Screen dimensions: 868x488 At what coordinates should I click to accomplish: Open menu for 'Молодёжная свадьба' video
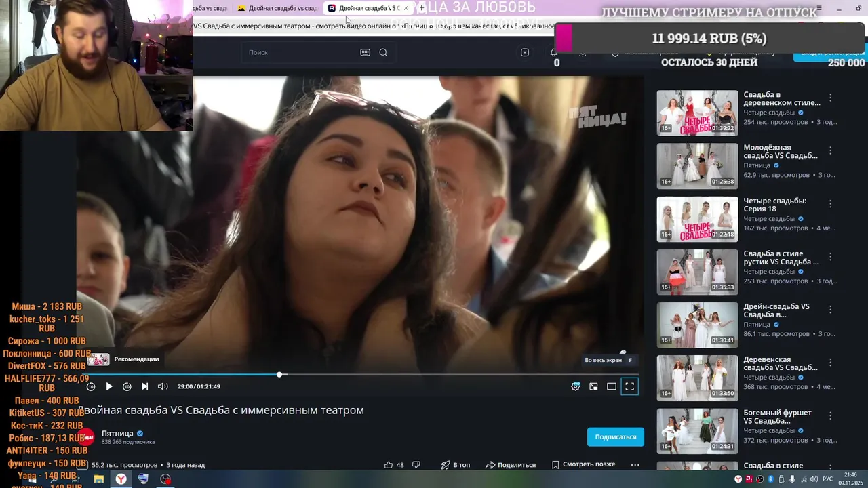coord(830,150)
